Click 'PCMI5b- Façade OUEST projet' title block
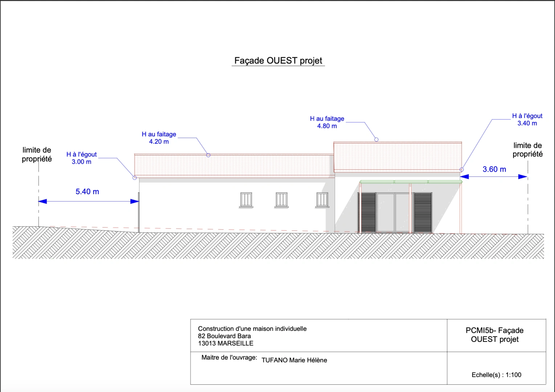This screenshot has height=392, width=555. tap(494, 335)
